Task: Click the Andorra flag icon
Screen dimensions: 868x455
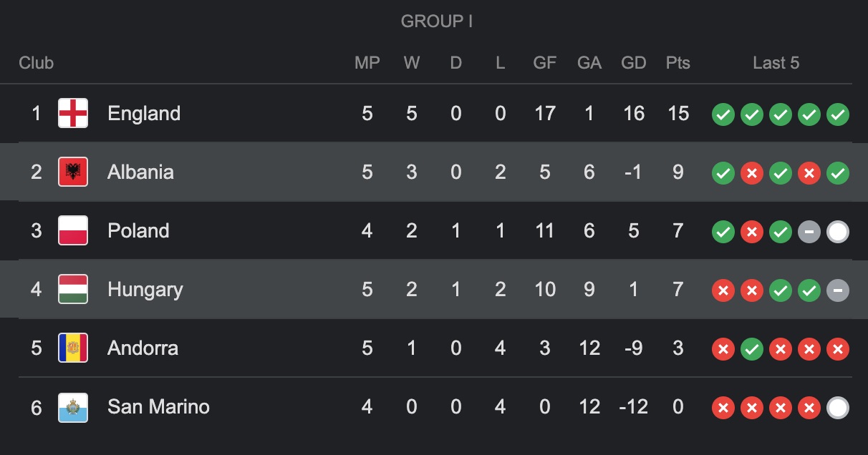Action: [x=73, y=348]
